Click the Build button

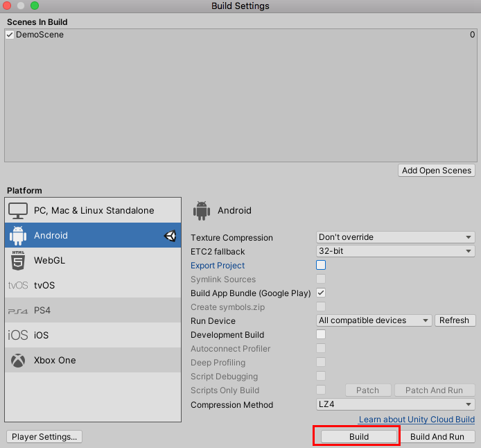point(358,437)
